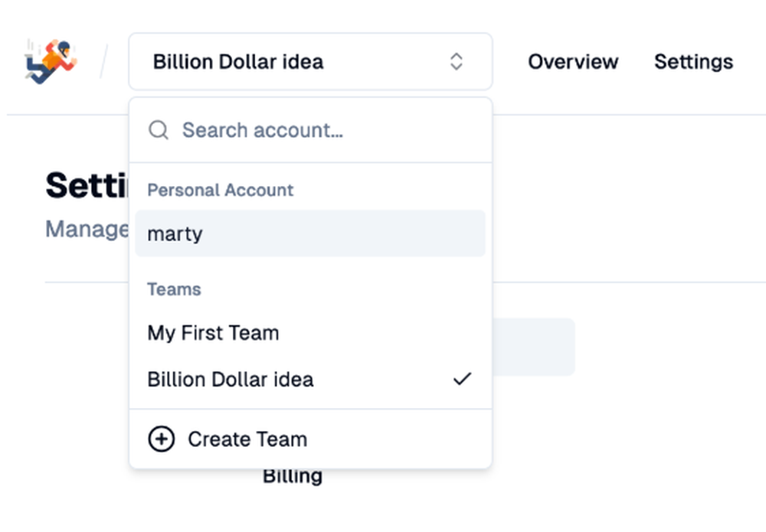Click the checkmark beside Billion Dollar idea
Screen dimensions: 766x532
pos(462,379)
